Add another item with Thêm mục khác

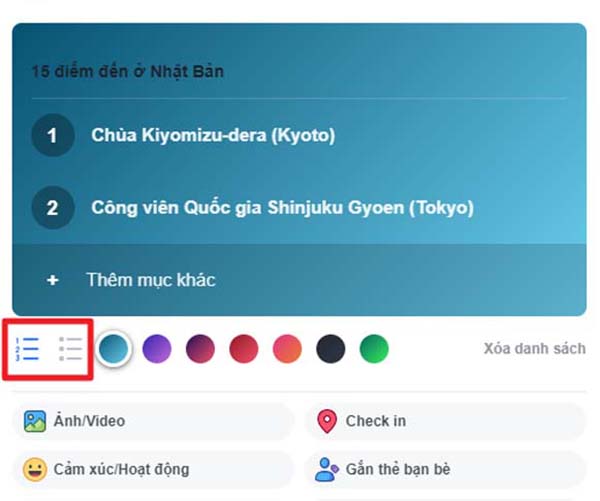299,280
